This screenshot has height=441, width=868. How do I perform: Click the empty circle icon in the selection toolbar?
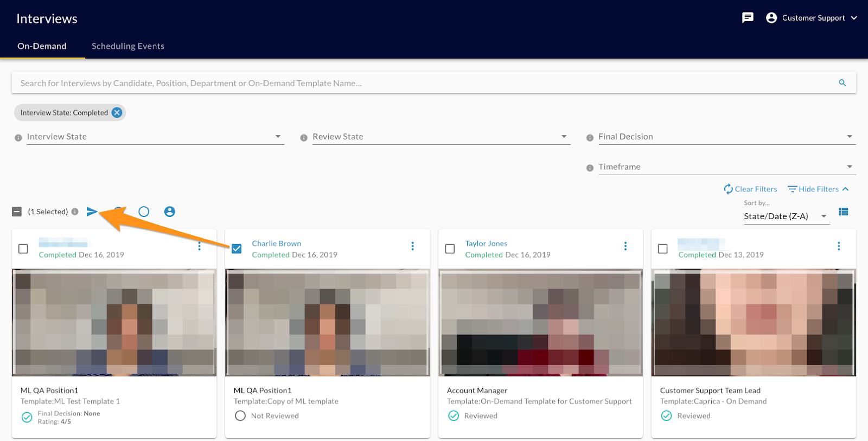144,212
